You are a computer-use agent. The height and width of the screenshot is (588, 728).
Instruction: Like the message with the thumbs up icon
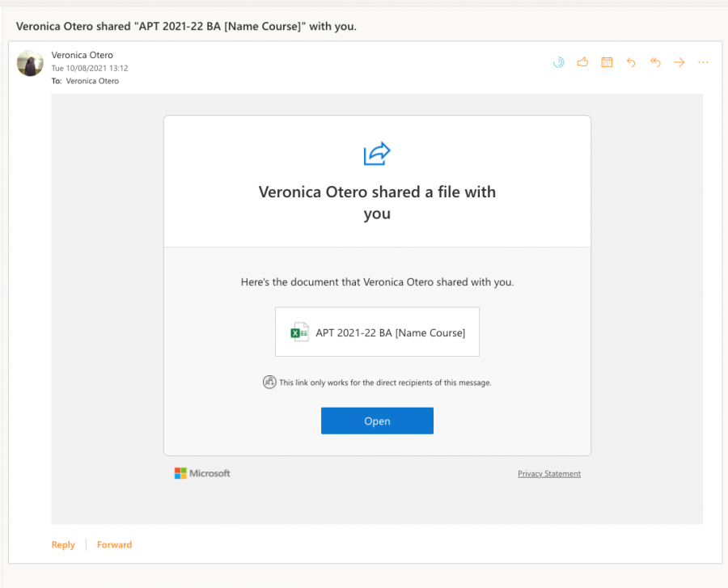tap(582, 61)
